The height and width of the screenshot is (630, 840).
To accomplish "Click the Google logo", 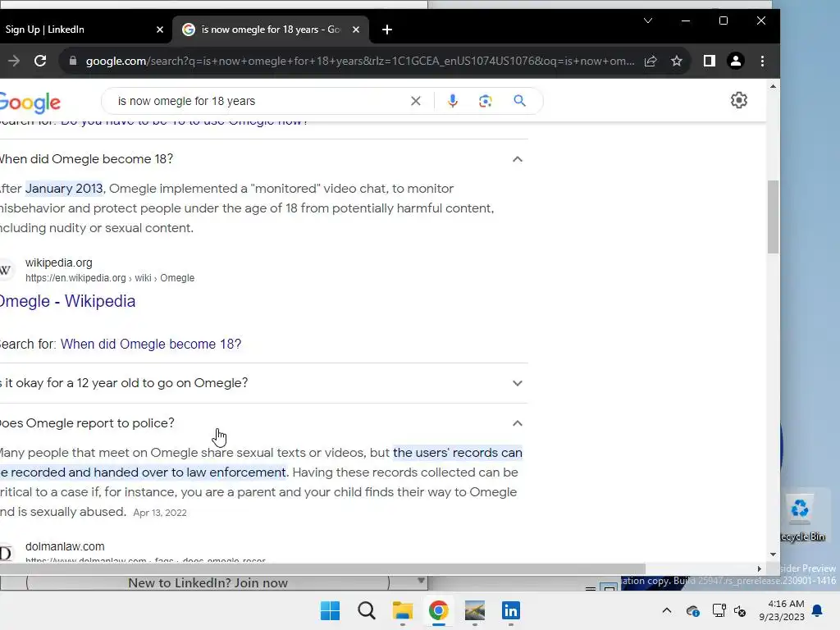I will (30, 103).
